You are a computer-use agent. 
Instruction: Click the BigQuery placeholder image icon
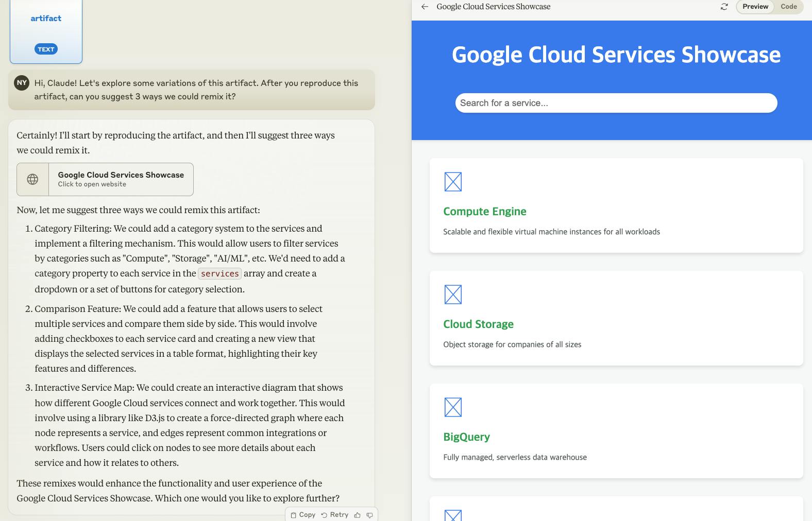(x=453, y=407)
